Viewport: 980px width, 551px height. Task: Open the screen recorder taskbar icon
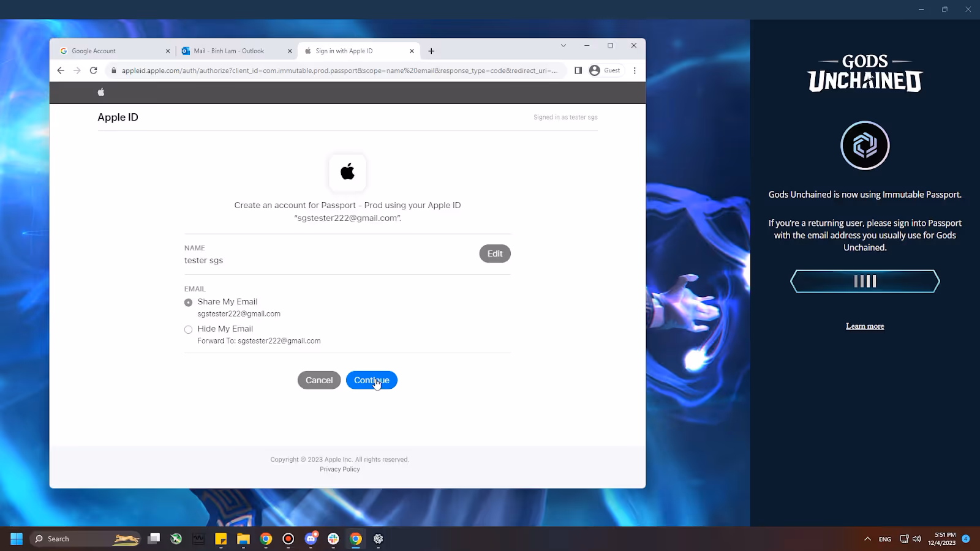point(288,539)
